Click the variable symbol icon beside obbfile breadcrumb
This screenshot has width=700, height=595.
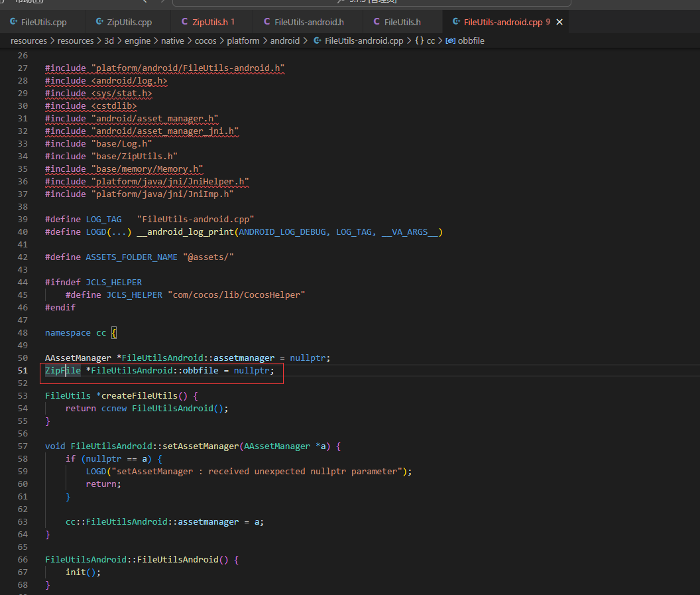pos(450,40)
